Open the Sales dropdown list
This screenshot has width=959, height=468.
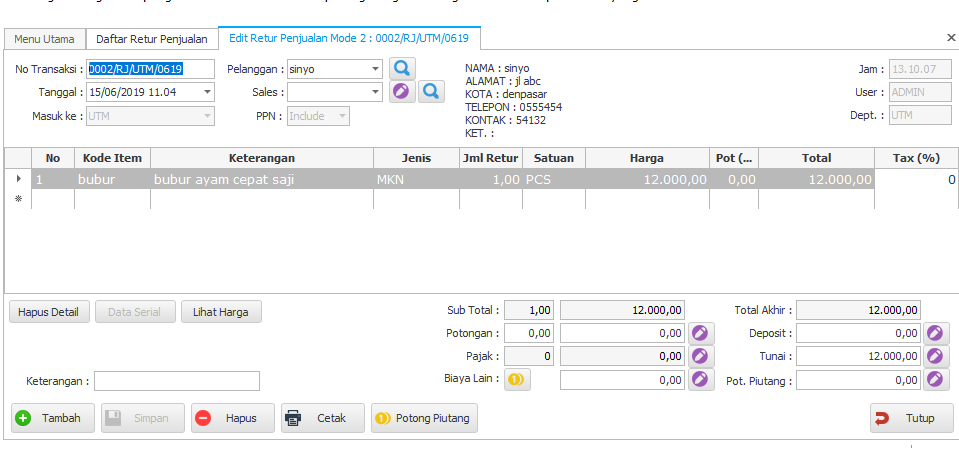375,92
